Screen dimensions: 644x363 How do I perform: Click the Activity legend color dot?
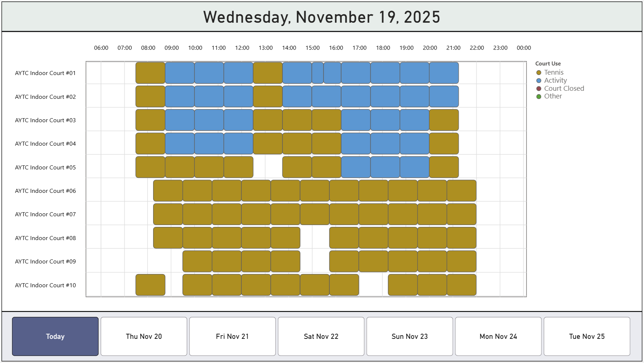[539, 80]
